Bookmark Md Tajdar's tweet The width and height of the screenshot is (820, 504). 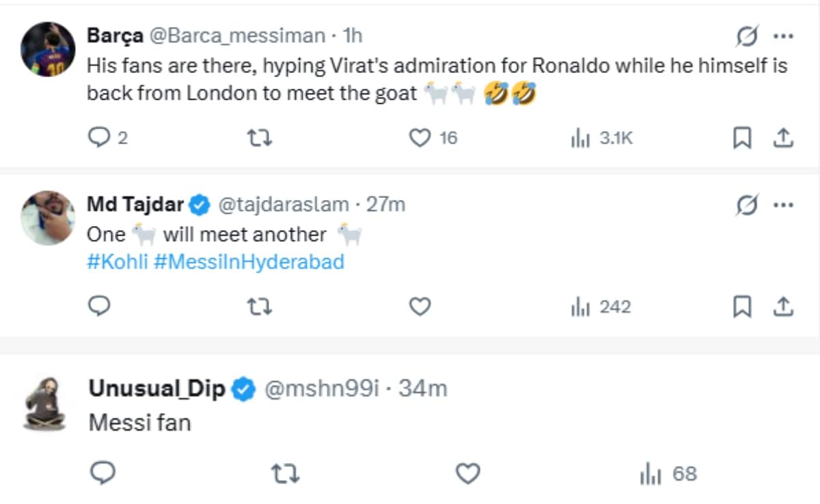pos(741,307)
